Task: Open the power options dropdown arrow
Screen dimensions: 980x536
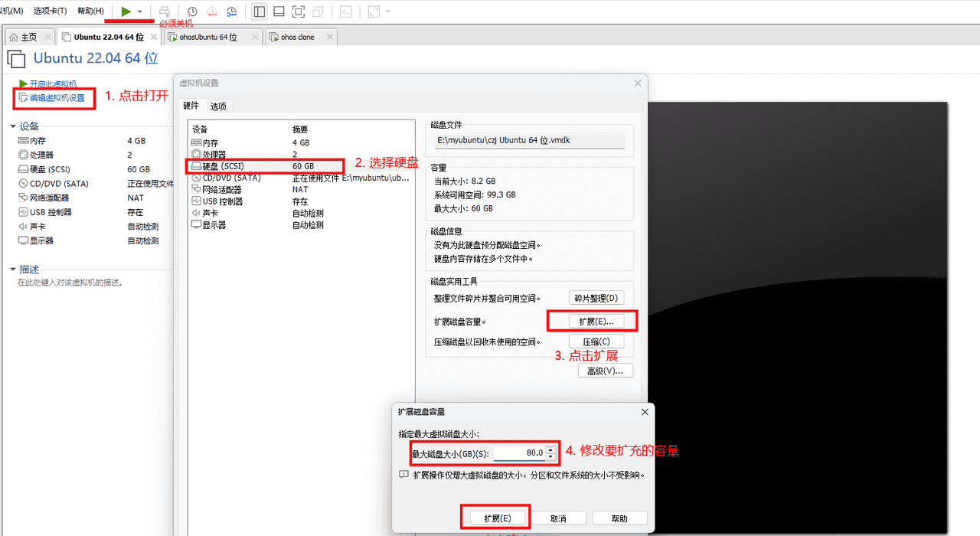Action: (x=139, y=11)
